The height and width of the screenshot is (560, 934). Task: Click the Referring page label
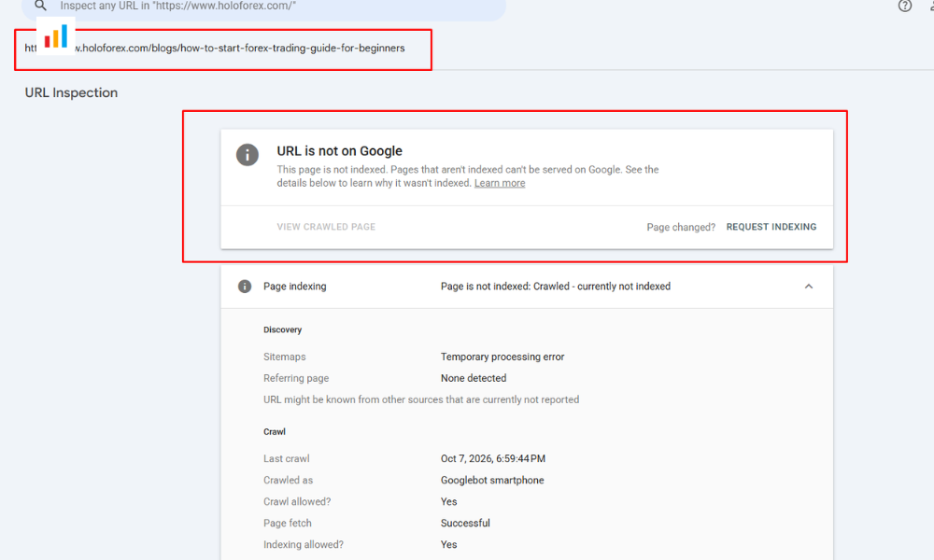(296, 378)
